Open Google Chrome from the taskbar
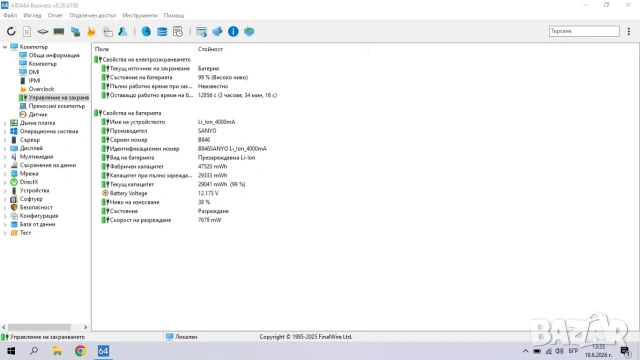This screenshot has width=640, height=360. click(x=80, y=351)
